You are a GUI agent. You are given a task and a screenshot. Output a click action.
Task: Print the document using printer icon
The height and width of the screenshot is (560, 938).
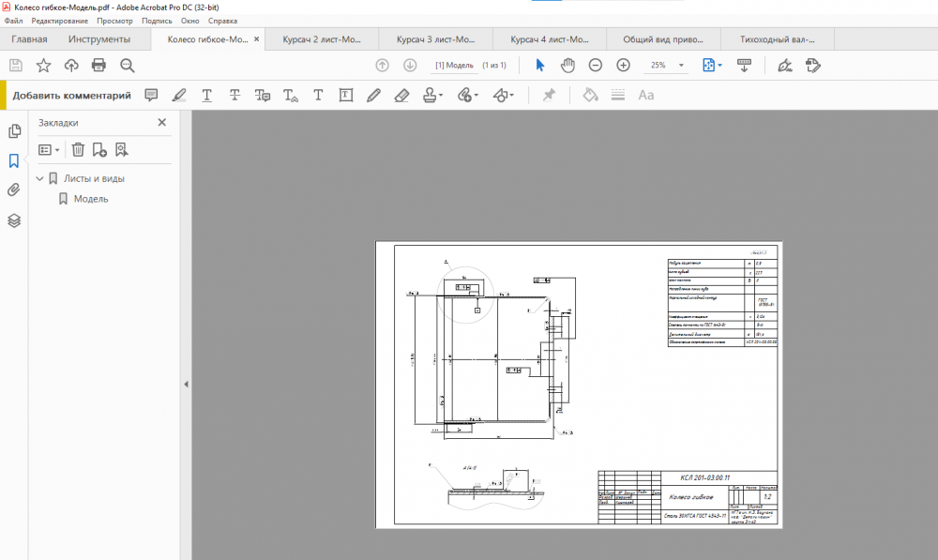coord(99,65)
